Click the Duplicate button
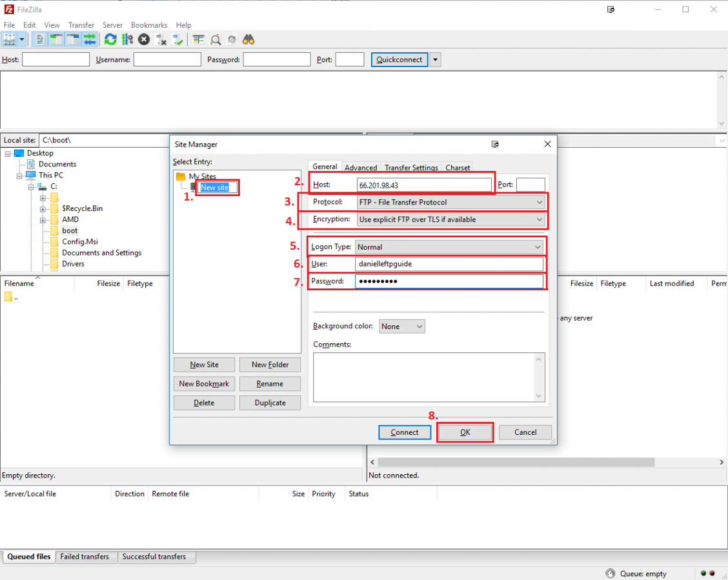This screenshot has width=728, height=580. (270, 403)
